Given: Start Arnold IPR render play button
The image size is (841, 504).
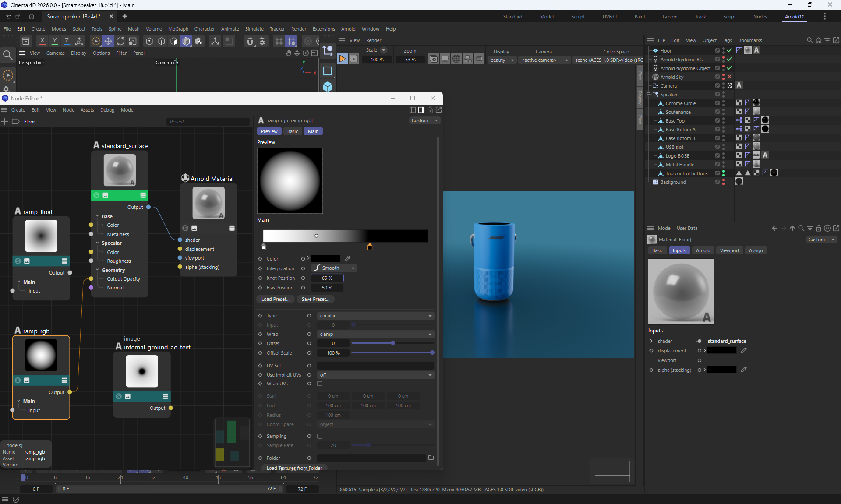Looking at the screenshot, I should (x=343, y=59).
